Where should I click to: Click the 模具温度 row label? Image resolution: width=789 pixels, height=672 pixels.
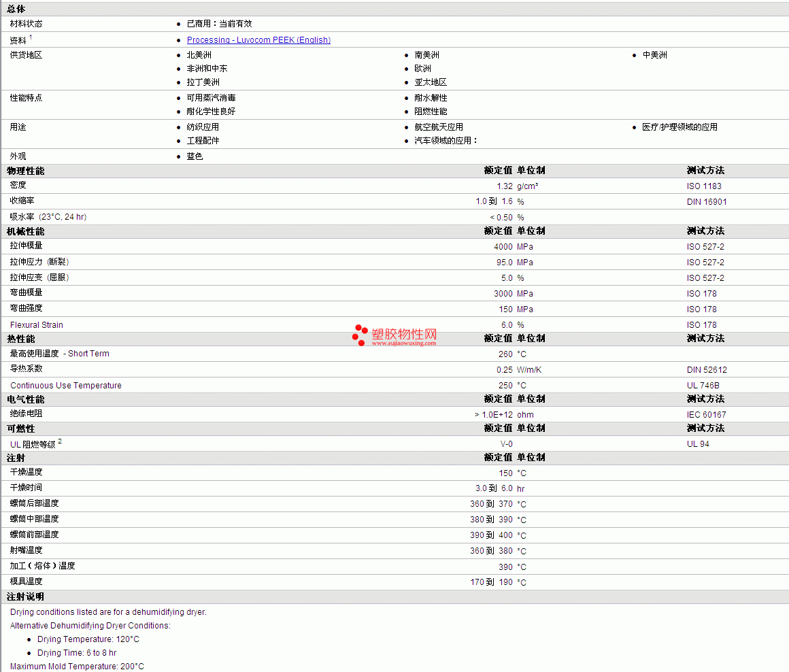tap(26, 582)
